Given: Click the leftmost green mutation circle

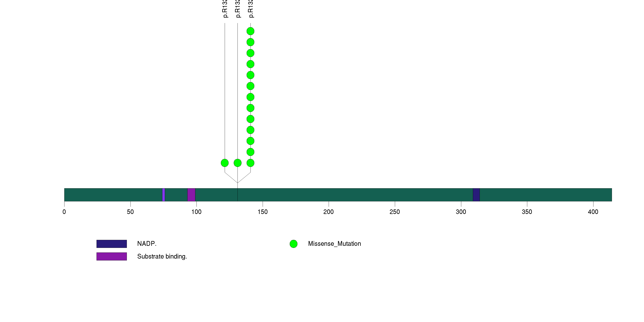Looking at the screenshot, I should pos(225,163).
